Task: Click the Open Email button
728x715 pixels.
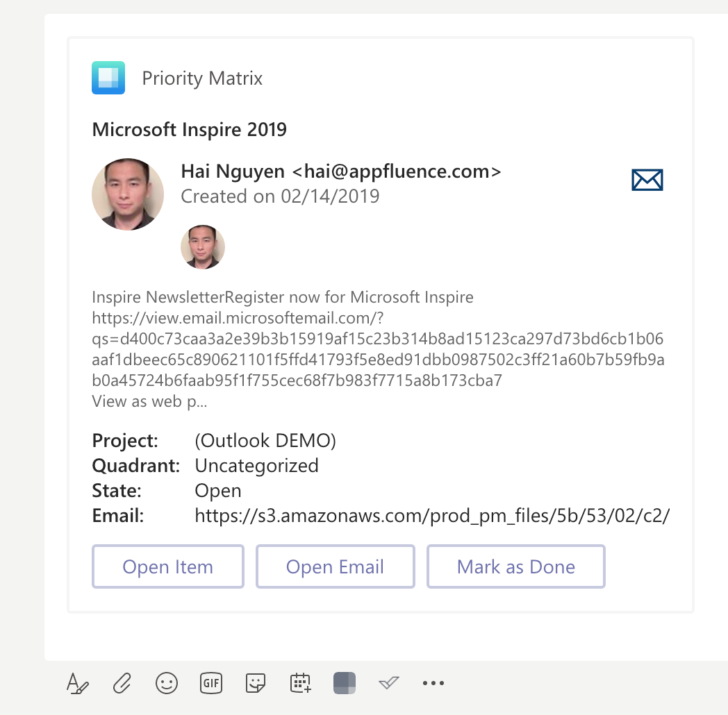Action: click(x=335, y=566)
